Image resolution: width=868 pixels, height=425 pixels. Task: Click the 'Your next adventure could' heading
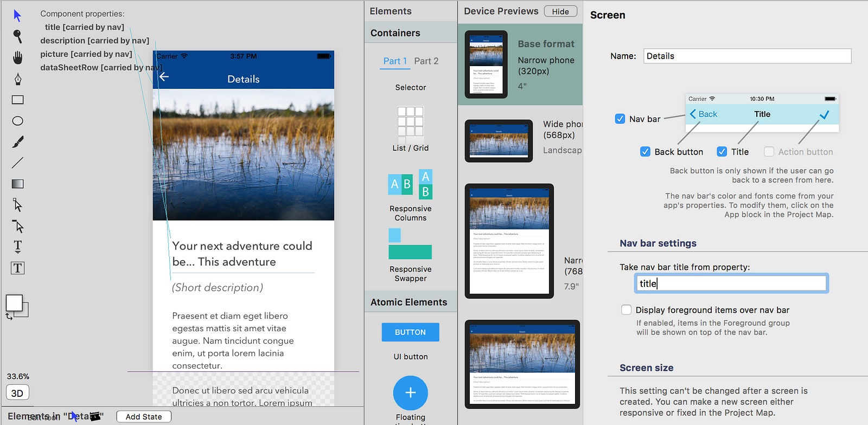[x=242, y=246]
